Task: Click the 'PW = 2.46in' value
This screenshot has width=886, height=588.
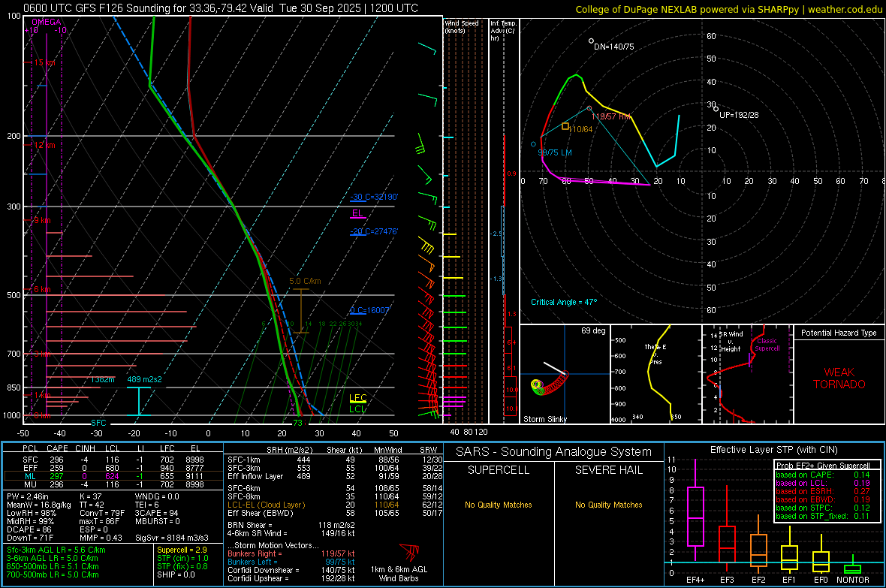Action: [x=28, y=496]
